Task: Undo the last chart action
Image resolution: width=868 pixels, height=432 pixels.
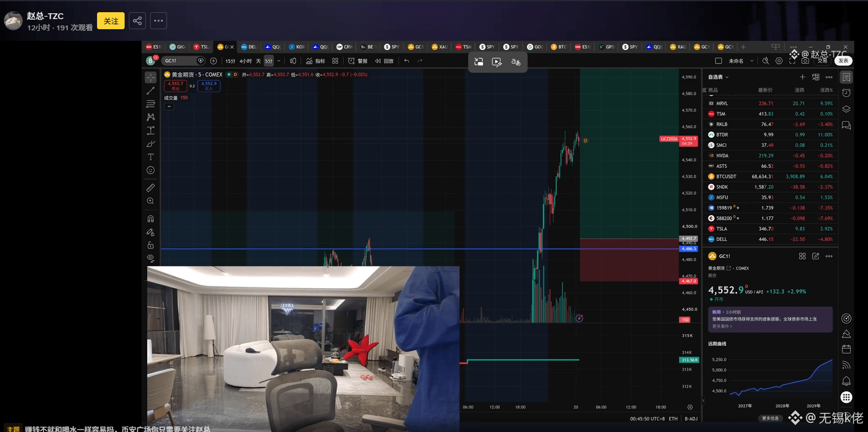Action: (407, 61)
